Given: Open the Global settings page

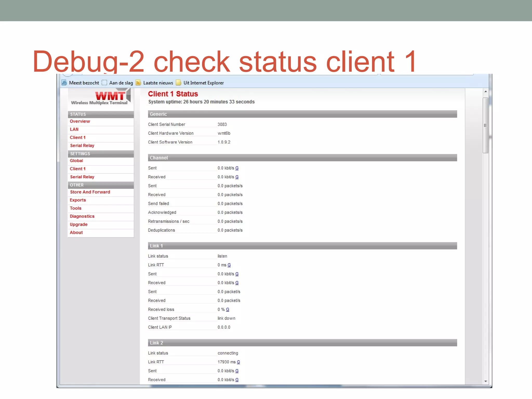Looking at the screenshot, I should pyautogui.click(x=76, y=161).
